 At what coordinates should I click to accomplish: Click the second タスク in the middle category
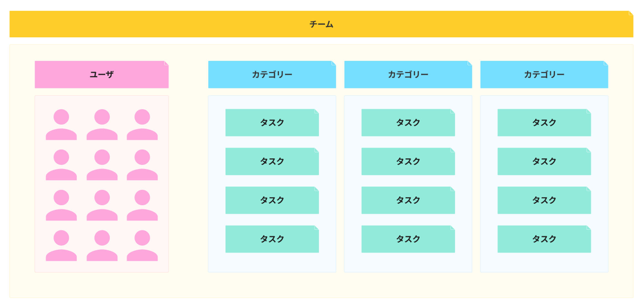coord(408,161)
